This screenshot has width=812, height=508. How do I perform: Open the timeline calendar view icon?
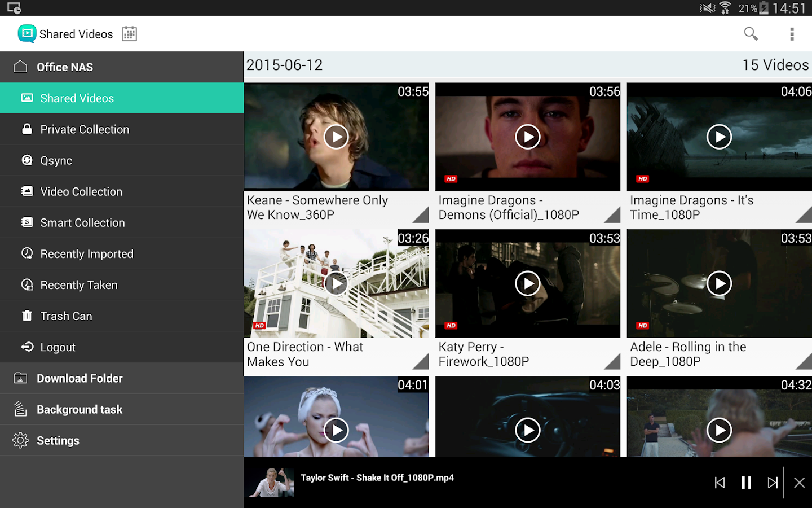[129, 34]
